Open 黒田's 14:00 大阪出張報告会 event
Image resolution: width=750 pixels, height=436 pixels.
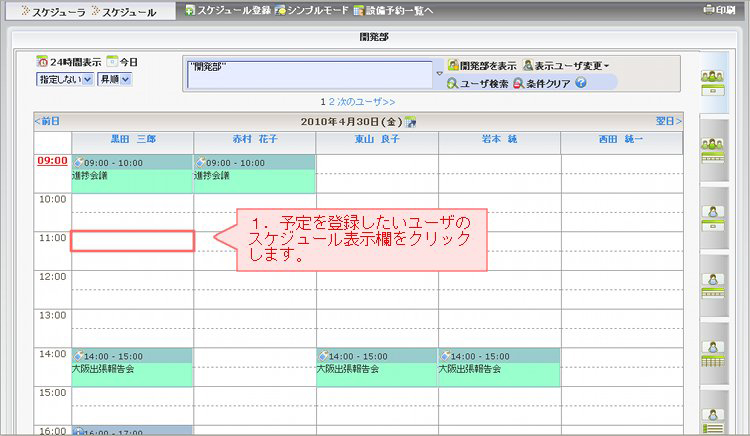[132, 368]
